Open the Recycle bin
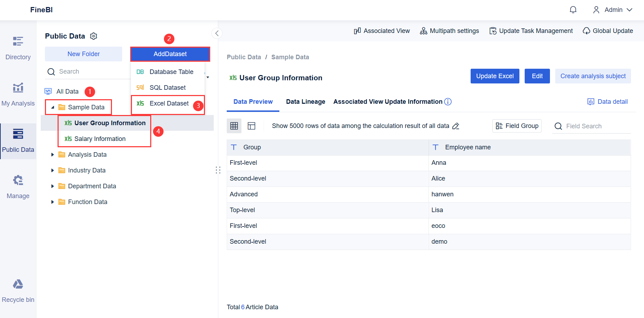This screenshot has height=318, width=644. [x=18, y=290]
